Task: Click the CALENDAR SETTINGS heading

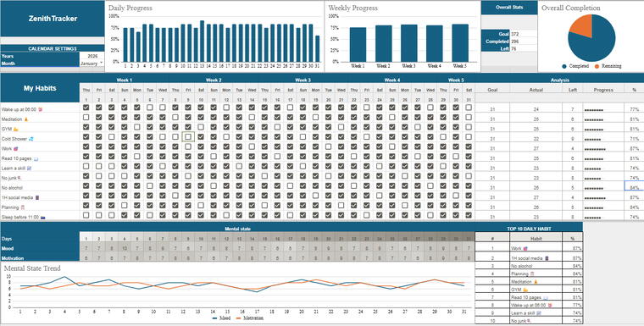Action: [x=53, y=49]
